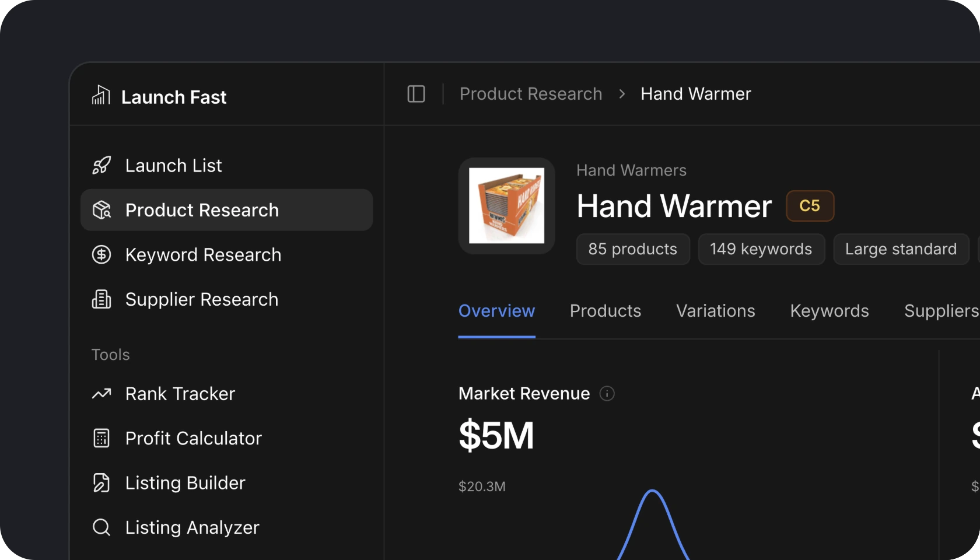Click the Market Revenue info icon

pyautogui.click(x=607, y=394)
